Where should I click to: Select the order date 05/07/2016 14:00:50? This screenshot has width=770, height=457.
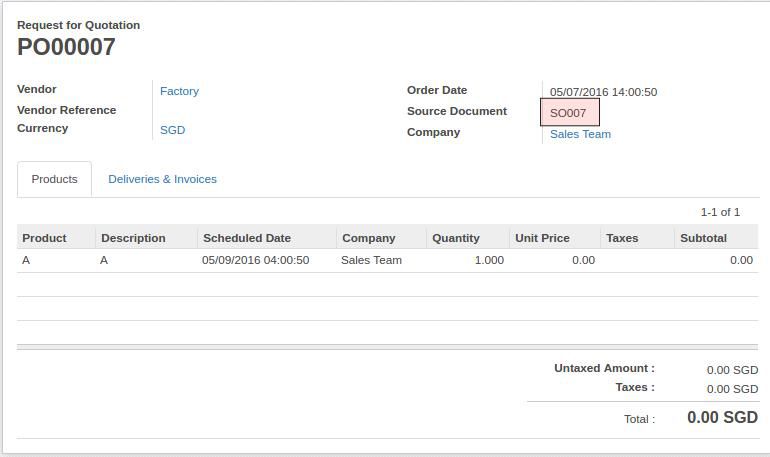(603, 92)
